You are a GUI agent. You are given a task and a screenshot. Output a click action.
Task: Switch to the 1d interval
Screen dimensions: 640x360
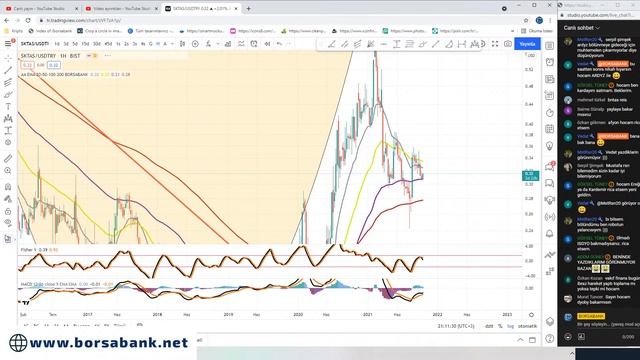coord(57,44)
